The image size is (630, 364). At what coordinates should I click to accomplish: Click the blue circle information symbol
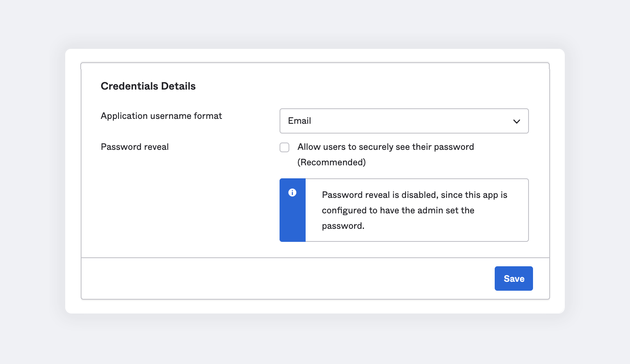(x=292, y=193)
